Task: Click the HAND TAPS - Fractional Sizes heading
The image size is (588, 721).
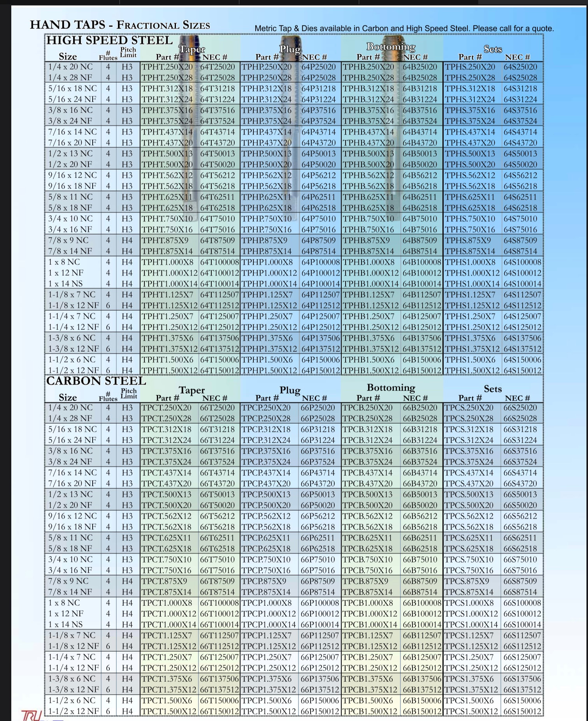Action: click(x=120, y=25)
